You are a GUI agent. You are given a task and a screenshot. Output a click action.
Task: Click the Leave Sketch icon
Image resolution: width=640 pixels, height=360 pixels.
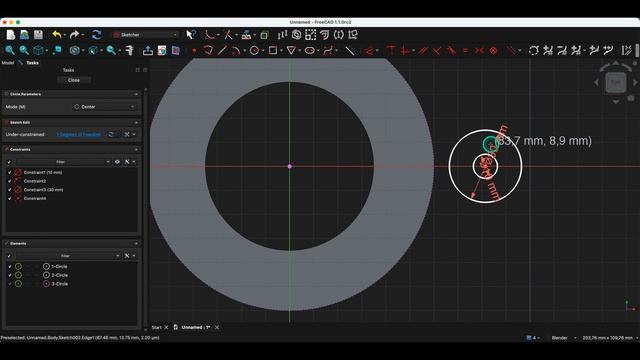tap(147, 50)
